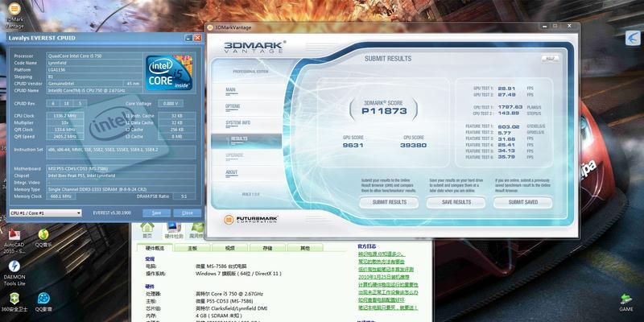Click the CPU score '39380'
This screenshot has width=644, height=322.
tap(413, 145)
